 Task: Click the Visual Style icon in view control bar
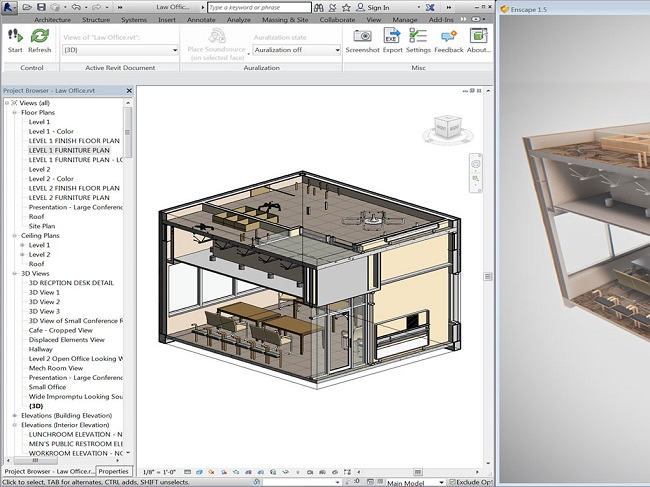(x=199, y=472)
